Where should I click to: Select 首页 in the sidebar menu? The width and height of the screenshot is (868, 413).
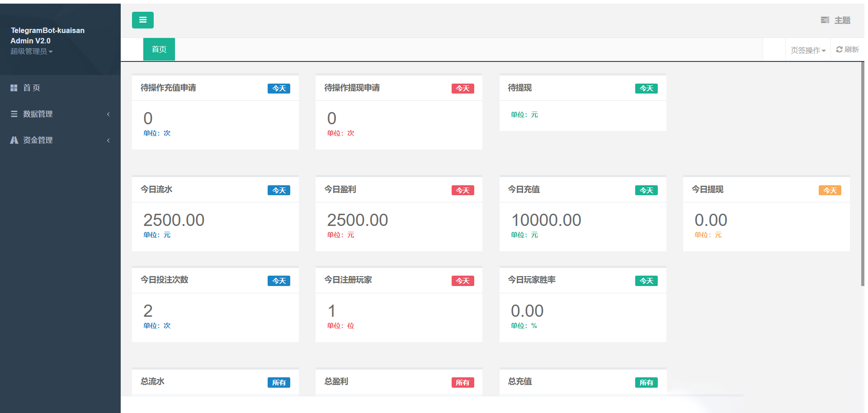point(32,88)
